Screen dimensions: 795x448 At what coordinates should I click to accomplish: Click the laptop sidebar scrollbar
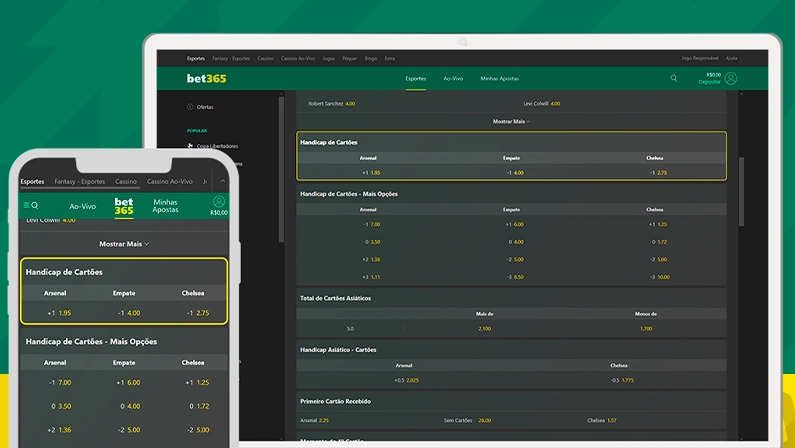click(281, 169)
